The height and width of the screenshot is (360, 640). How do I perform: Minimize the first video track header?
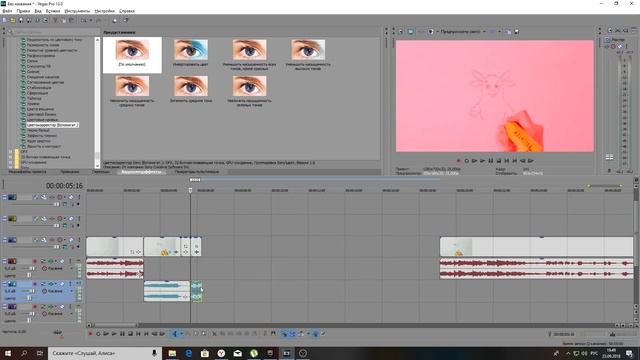(x=4, y=197)
